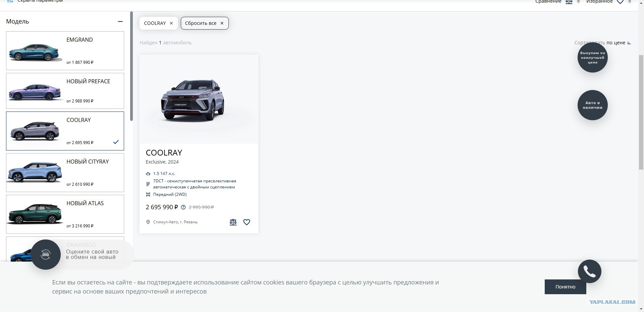Click the car trade-in evaluation round icon
The image size is (644, 312).
pyautogui.click(x=46, y=255)
